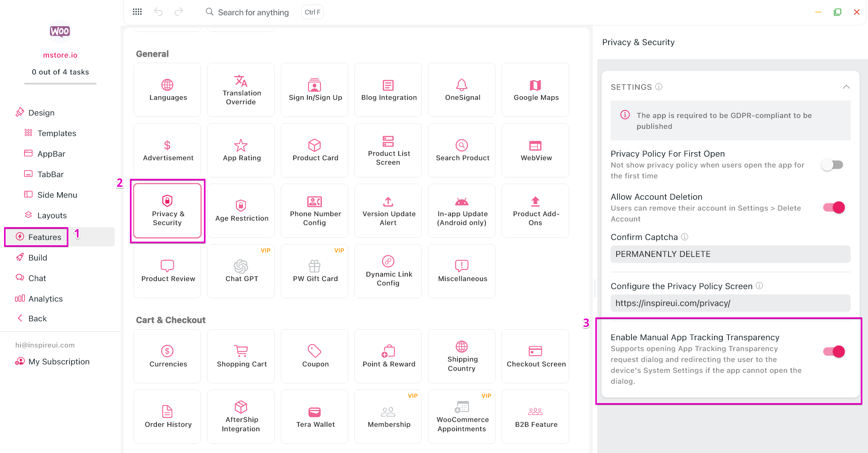The width and height of the screenshot is (868, 453).
Task: Open Age Restriction shield feature
Action: [x=241, y=211]
